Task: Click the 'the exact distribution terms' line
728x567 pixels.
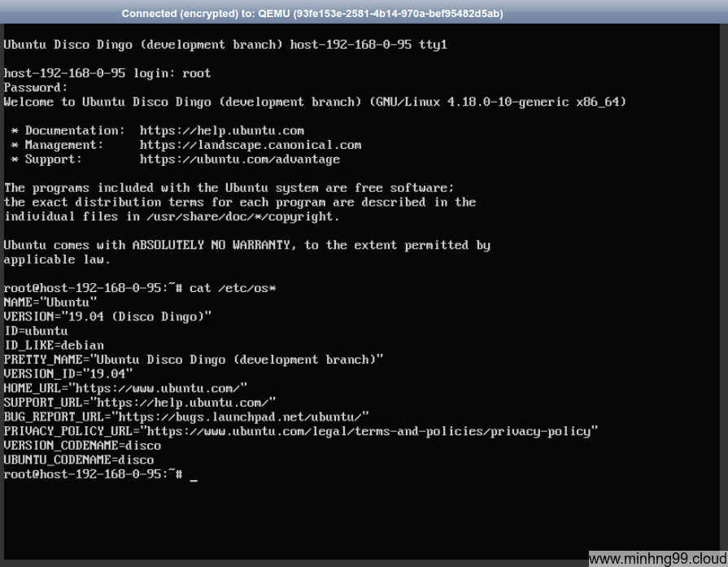Action: tap(240, 202)
